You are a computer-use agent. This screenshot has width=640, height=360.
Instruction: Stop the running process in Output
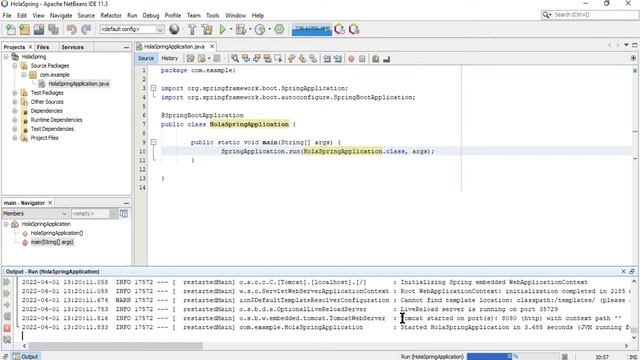(7, 328)
